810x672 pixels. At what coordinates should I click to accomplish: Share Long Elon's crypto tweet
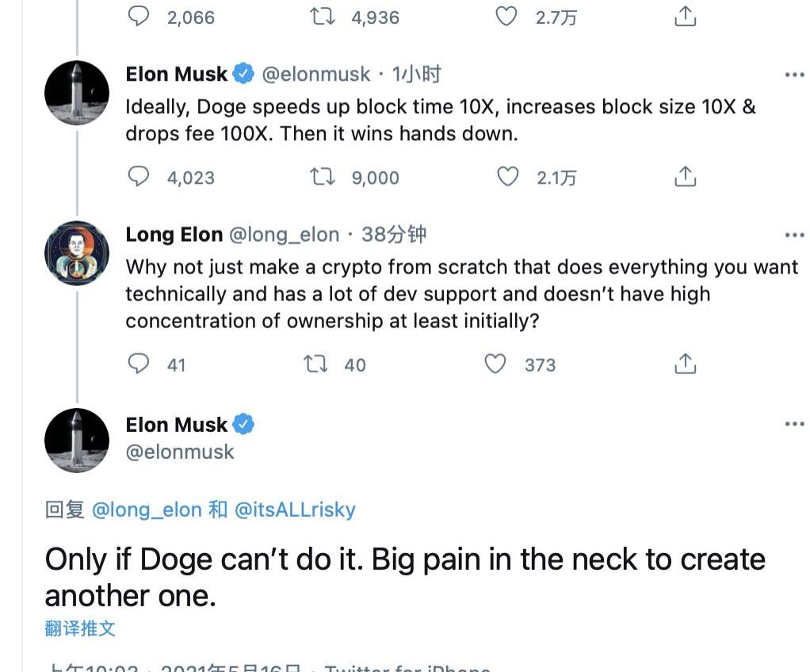click(x=685, y=364)
